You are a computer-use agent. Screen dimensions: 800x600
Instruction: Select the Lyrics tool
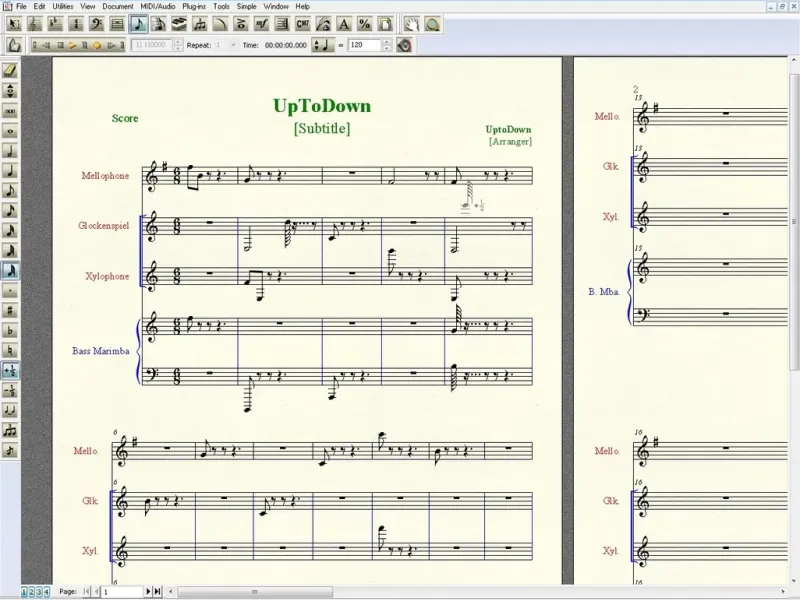pyautogui.click(x=323, y=24)
